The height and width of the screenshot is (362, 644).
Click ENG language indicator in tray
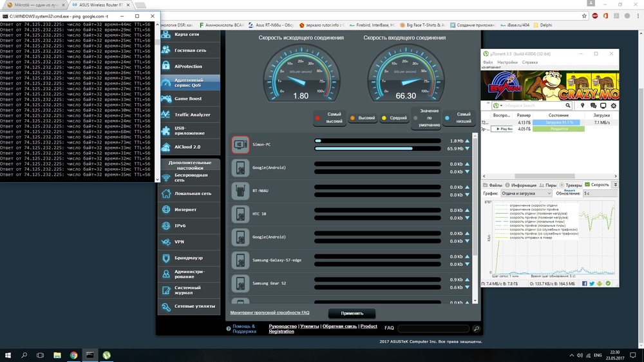[598, 355]
